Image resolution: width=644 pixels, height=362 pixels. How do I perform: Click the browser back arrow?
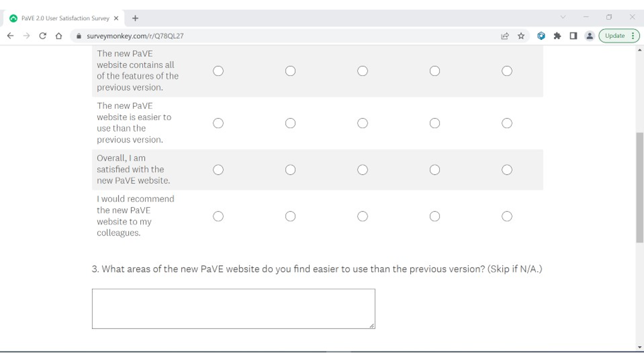coord(10,36)
